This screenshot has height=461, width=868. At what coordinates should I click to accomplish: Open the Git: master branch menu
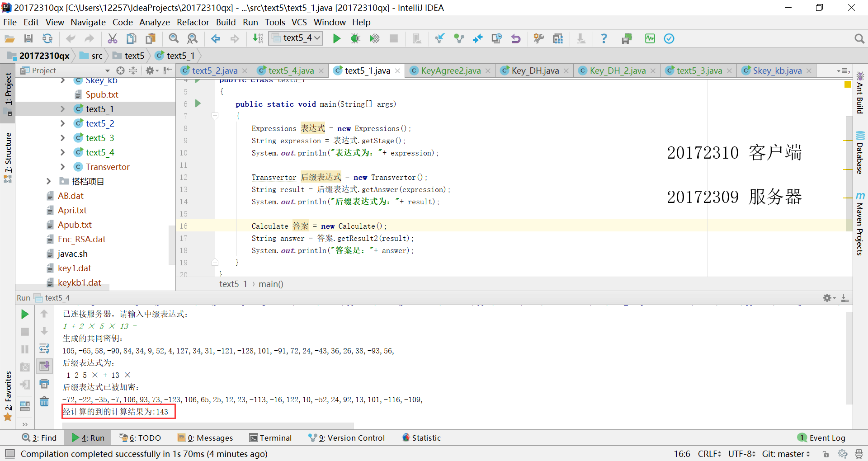[x=786, y=454]
